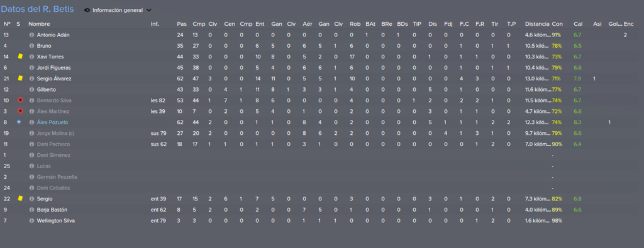Viewport: 644px width, 248px height.
Task: Click the info icon beside Álex Martínez
Action: (31, 112)
